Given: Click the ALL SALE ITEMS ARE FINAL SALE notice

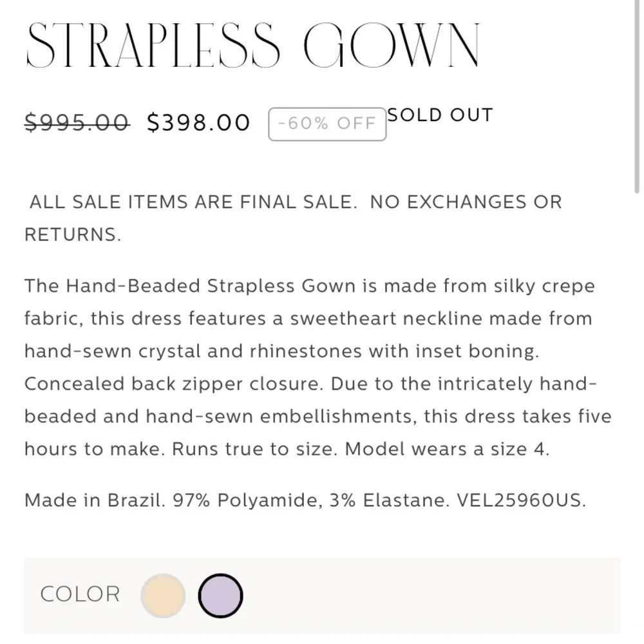Looking at the screenshot, I should point(193,202).
